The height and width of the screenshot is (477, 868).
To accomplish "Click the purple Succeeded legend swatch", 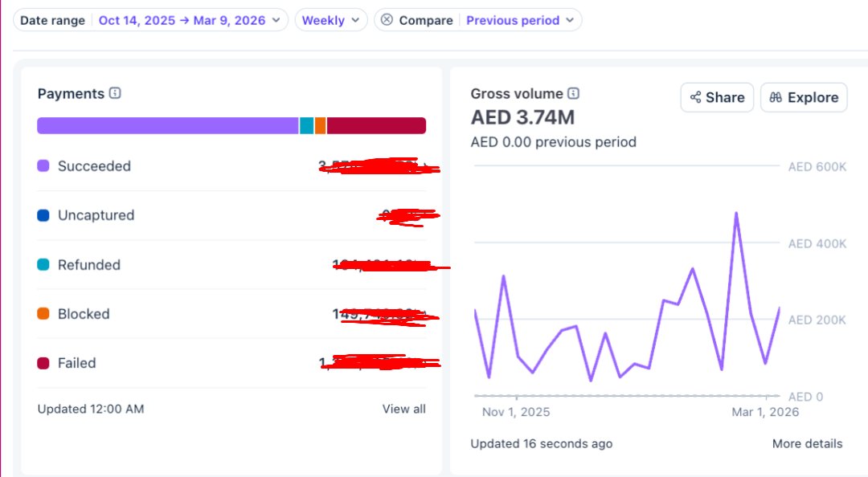I will (x=43, y=165).
